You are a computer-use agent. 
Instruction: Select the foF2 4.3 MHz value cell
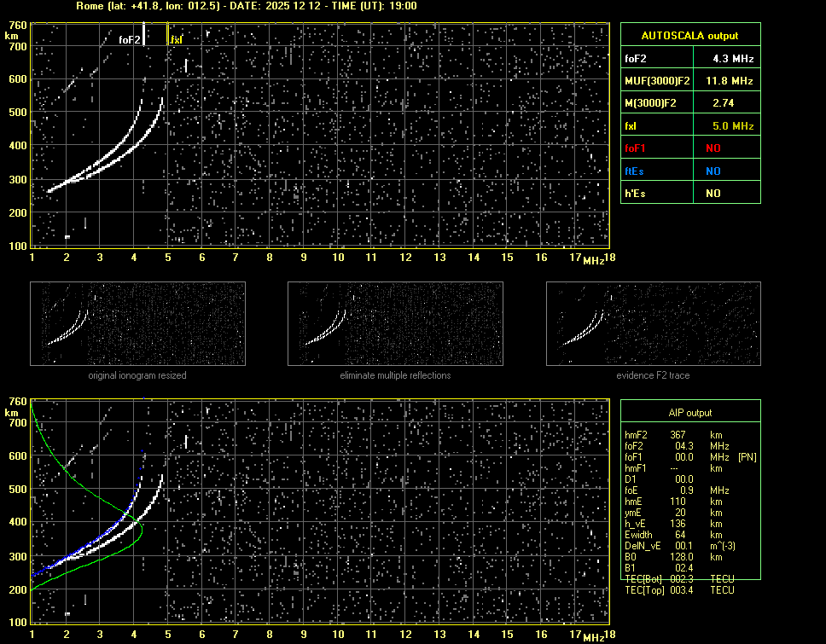point(733,59)
